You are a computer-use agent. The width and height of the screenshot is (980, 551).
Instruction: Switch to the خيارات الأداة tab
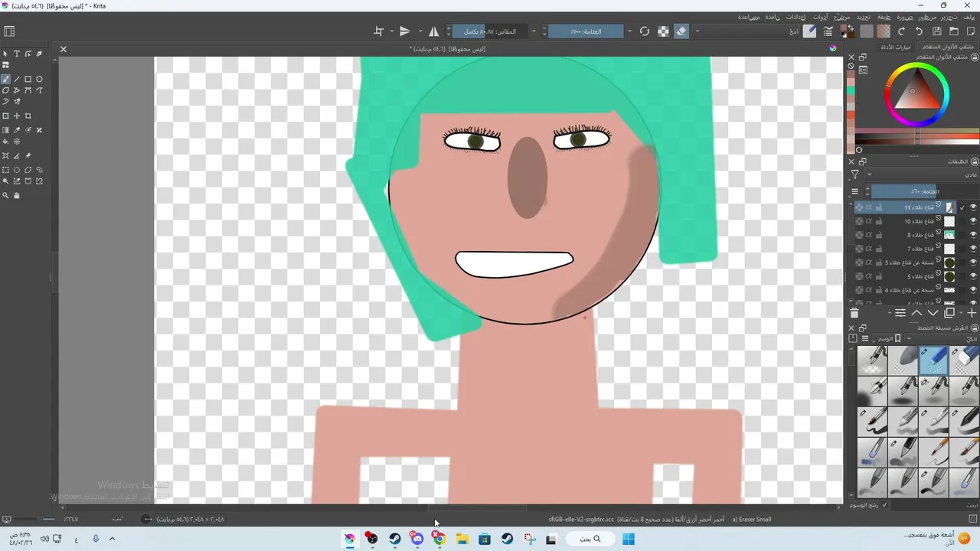897,47
